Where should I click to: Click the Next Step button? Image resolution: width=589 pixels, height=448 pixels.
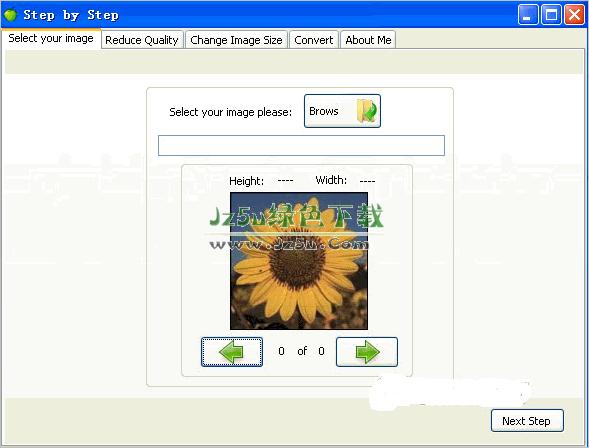point(527,421)
